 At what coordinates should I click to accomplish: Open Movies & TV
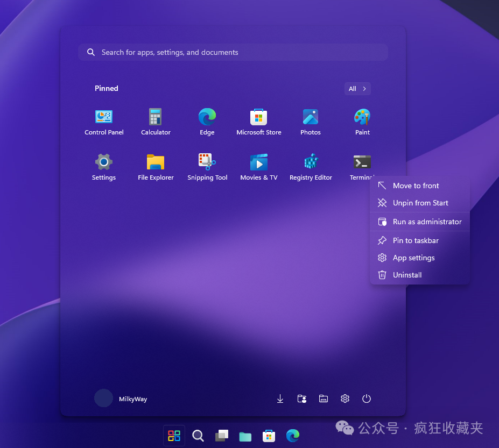(x=259, y=166)
